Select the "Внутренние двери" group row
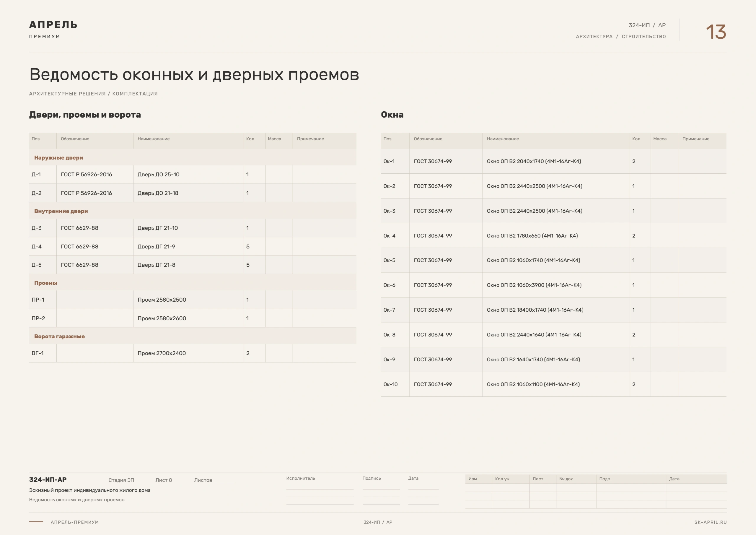756x535 pixels. (x=193, y=211)
